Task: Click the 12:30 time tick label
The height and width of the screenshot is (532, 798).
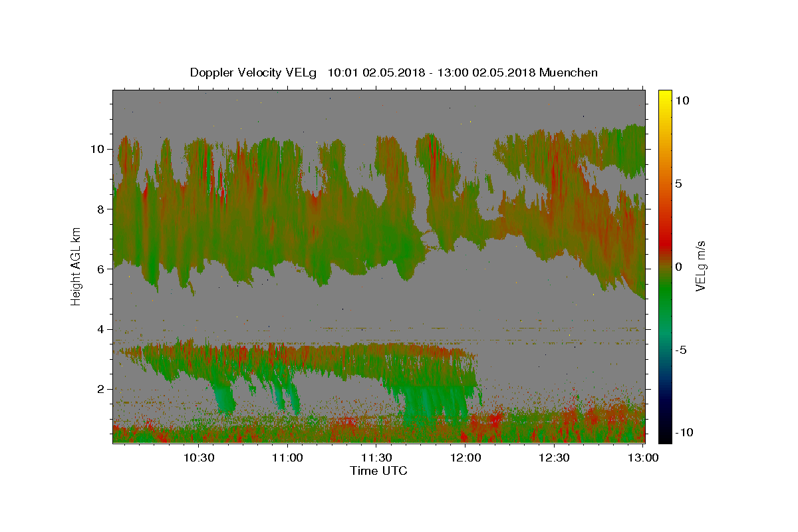Action: 553,458
